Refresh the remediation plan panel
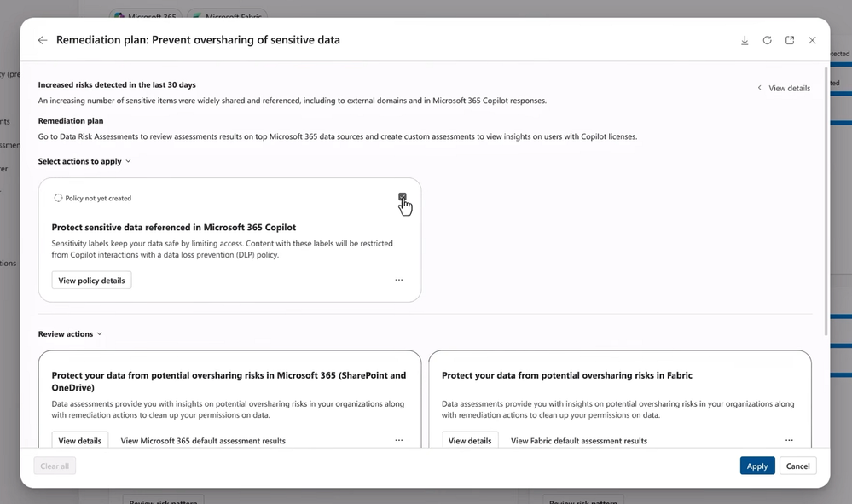 pyautogui.click(x=767, y=40)
